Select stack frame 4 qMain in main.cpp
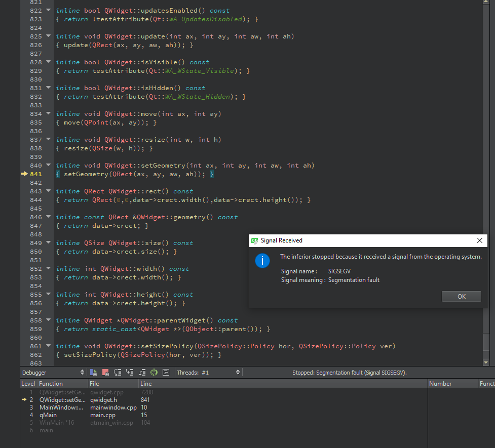Viewport: 495px width, 448px height. 223,415
